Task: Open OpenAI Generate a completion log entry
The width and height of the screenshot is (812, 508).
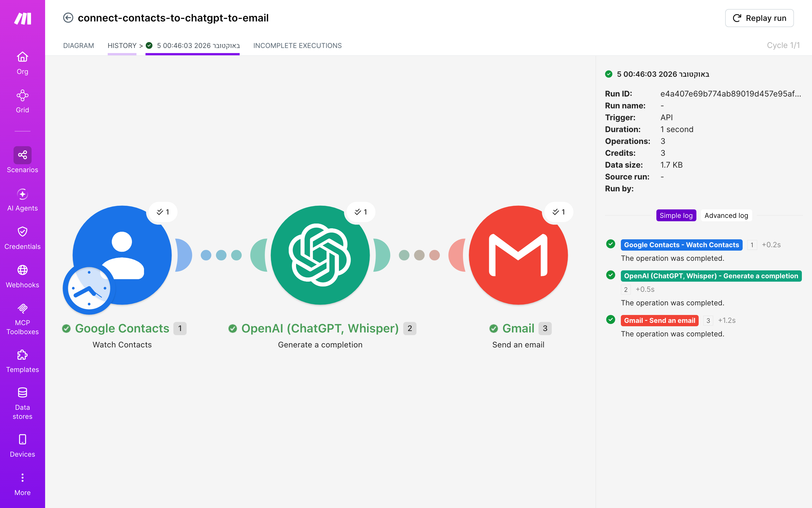Action: (711, 276)
